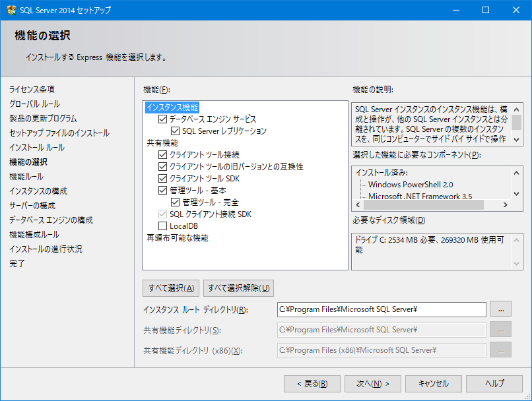This screenshot has height=401, width=532.
Task: Click すべて選択解除(U) button
Action: [x=238, y=288]
